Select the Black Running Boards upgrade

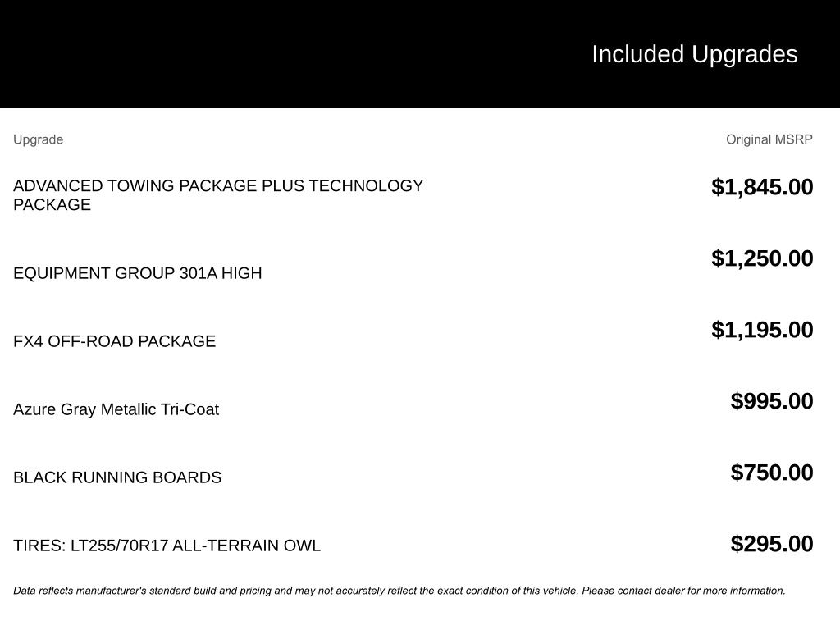(117, 477)
